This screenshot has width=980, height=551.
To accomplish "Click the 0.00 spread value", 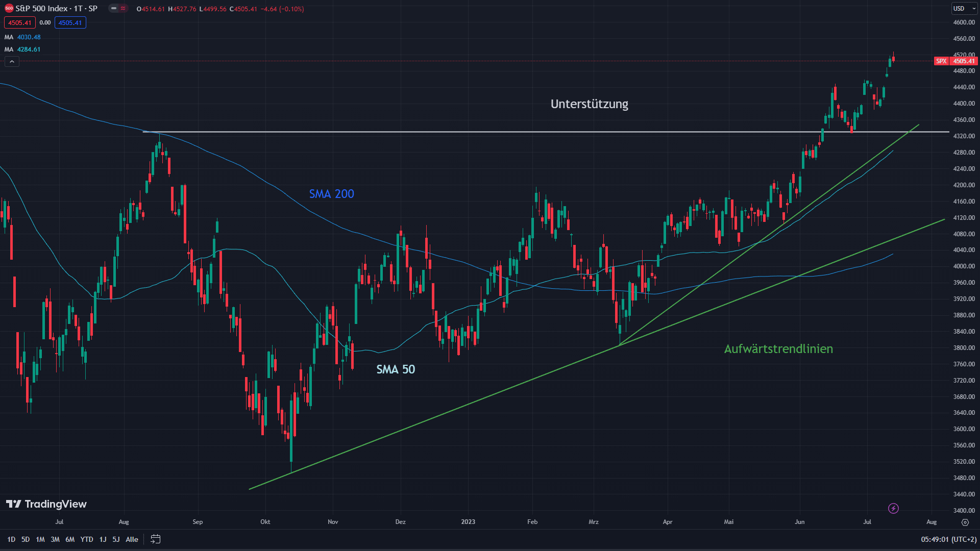I will pos(45,23).
